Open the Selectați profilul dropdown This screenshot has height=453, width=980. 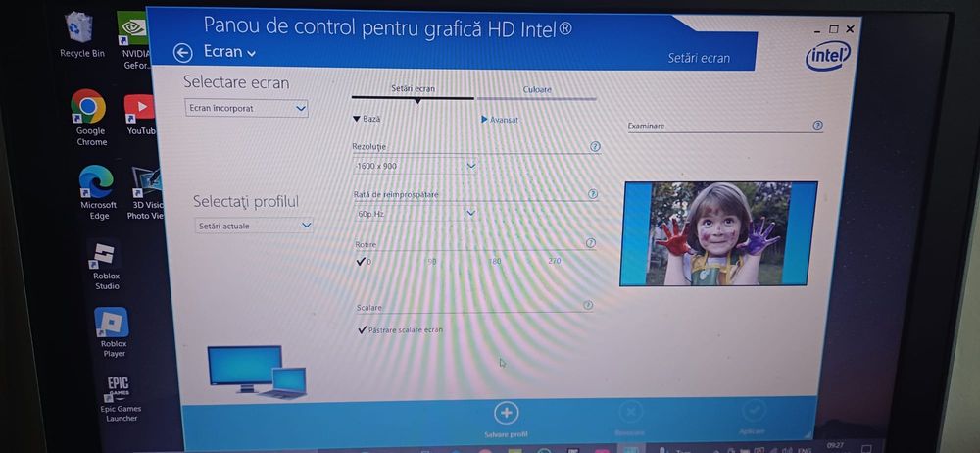point(254,226)
